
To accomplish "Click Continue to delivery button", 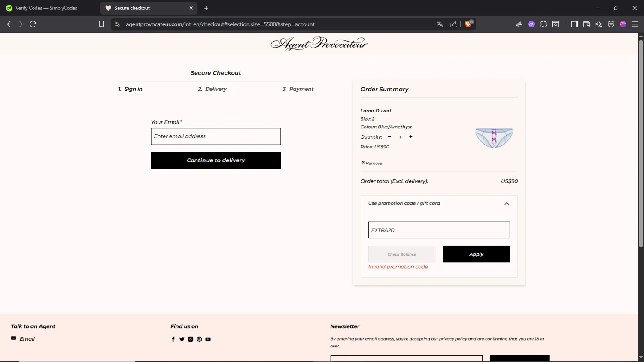I will click(x=216, y=160).
